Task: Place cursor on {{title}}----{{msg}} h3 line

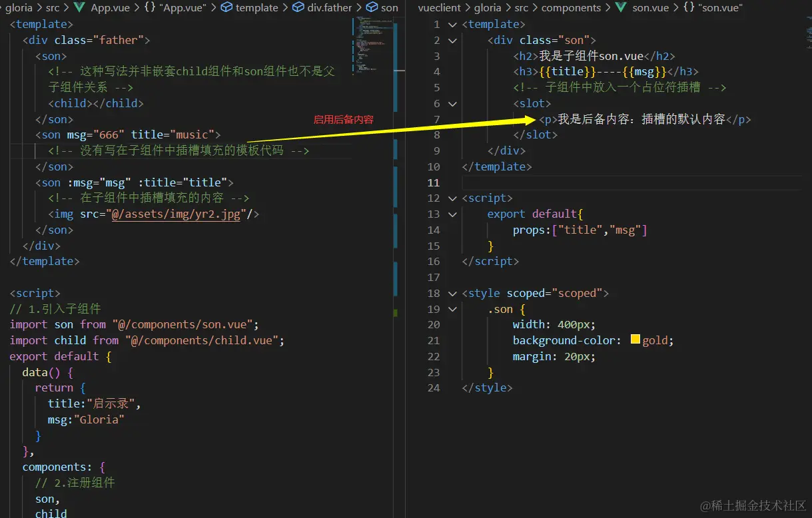Action: click(606, 72)
